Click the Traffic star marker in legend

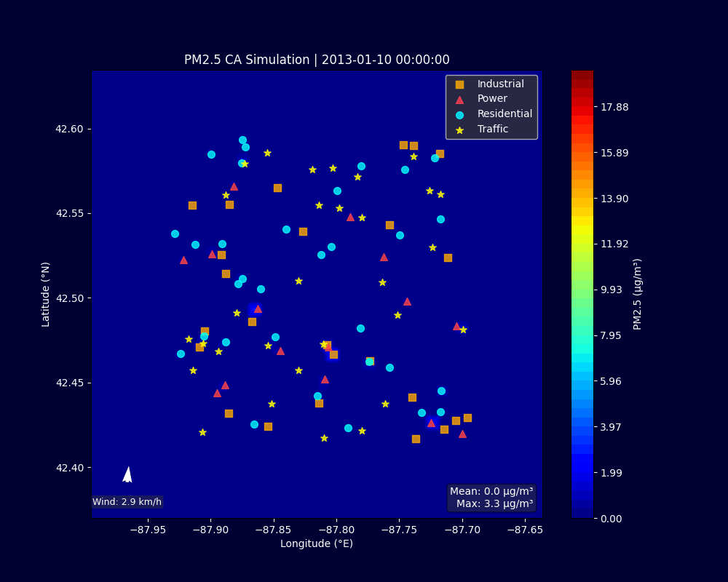click(x=459, y=129)
